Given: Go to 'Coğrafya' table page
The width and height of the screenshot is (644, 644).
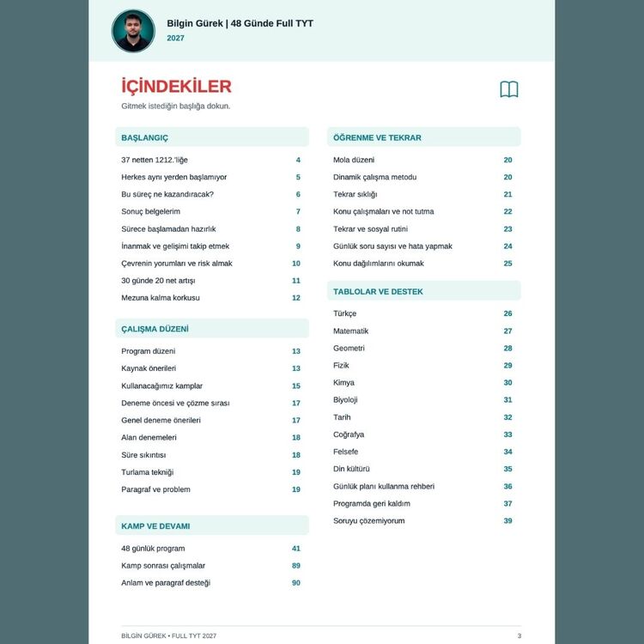Looking at the screenshot, I should tap(423, 434).
